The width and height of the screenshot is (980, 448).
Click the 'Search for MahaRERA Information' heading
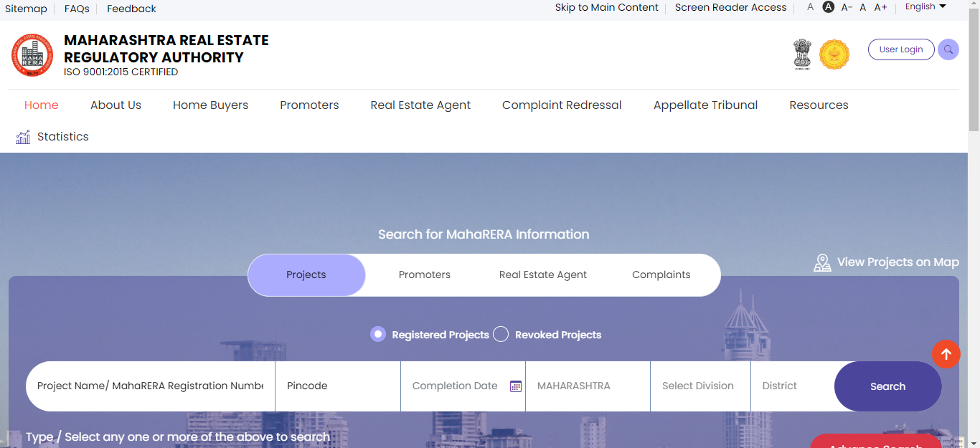[x=484, y=234]
